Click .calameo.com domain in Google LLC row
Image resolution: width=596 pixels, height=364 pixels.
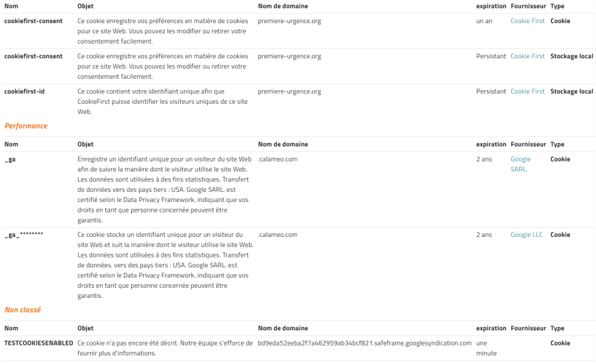pyautogui.click(x=277, y=235)
